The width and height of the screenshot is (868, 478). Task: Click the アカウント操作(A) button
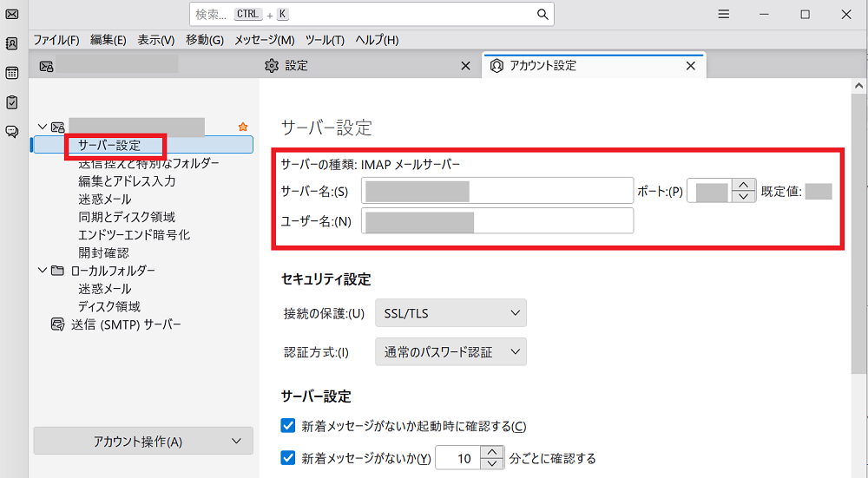click(143, 442)
